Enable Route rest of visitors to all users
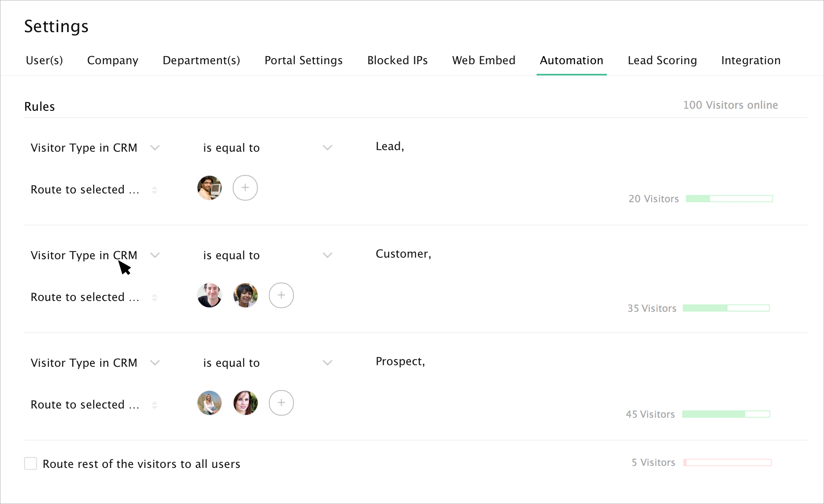 [31, 463]
